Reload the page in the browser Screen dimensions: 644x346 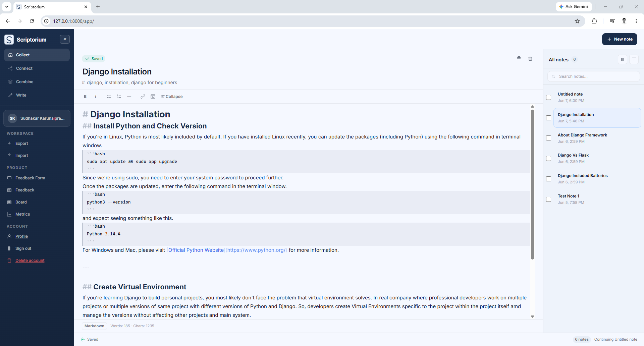click(32, 21)
